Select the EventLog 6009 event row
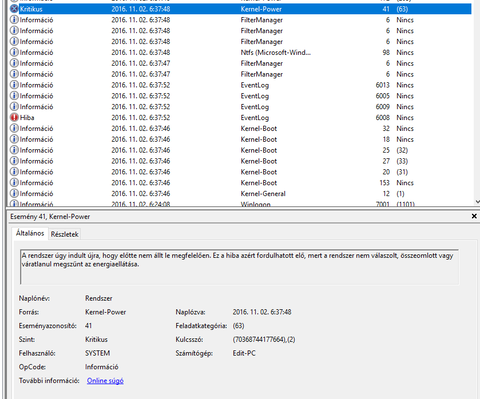Viewport: 480px width, 399px height. (240, 107)
